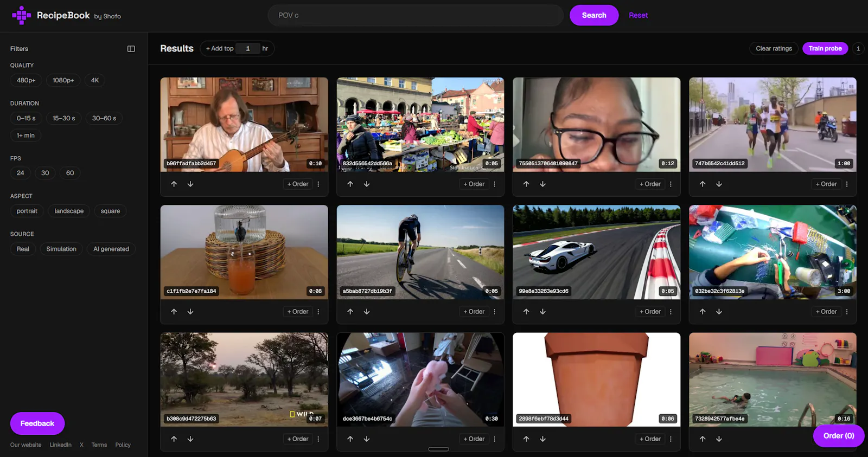Image resolution: width=868 pixels, height=457 pixels.
Task: Downvote video b96ffadfabb2d457
Action: pyautogui.click(x=190, y=184)
